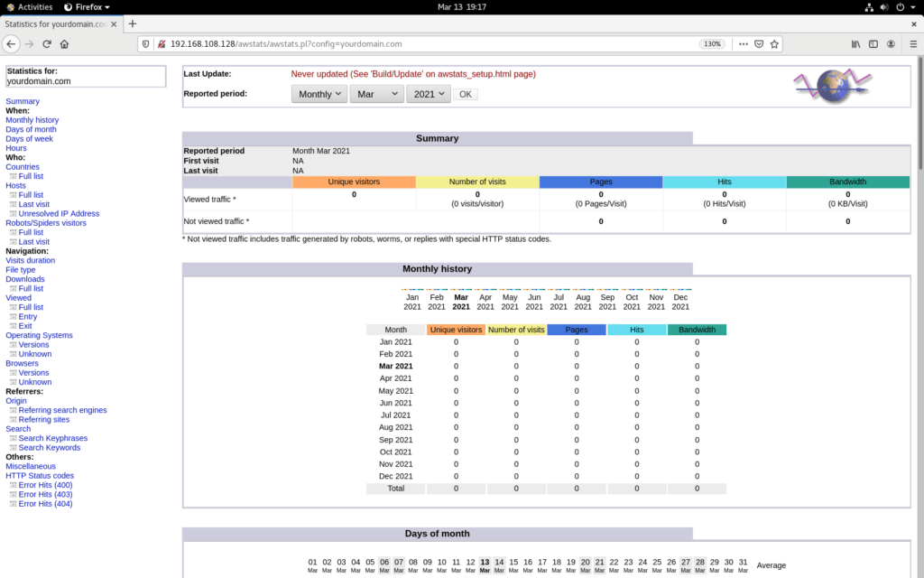Open Robots/Spiders visitors link
The image size is (924, 578).
pos(46,223)
